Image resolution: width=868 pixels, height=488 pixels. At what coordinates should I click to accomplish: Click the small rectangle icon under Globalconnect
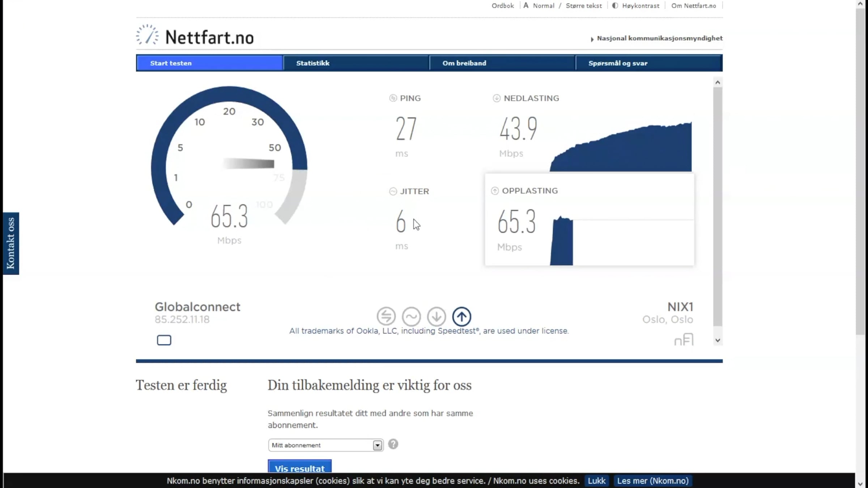click(164, 340)
